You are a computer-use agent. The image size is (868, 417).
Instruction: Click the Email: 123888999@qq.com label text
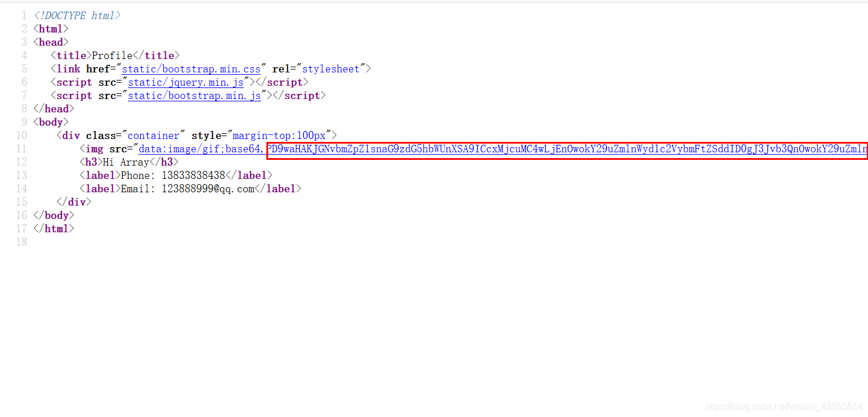(188, 189)
